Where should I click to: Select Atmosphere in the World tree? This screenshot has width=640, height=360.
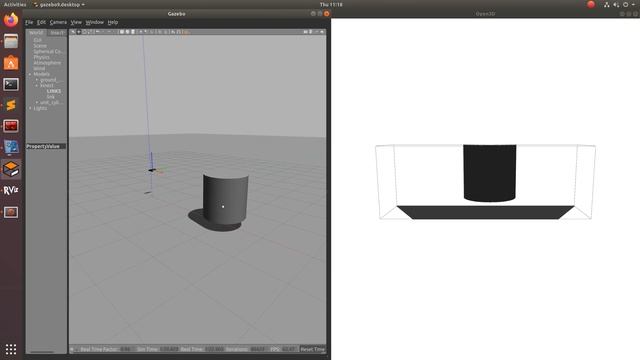47,63
